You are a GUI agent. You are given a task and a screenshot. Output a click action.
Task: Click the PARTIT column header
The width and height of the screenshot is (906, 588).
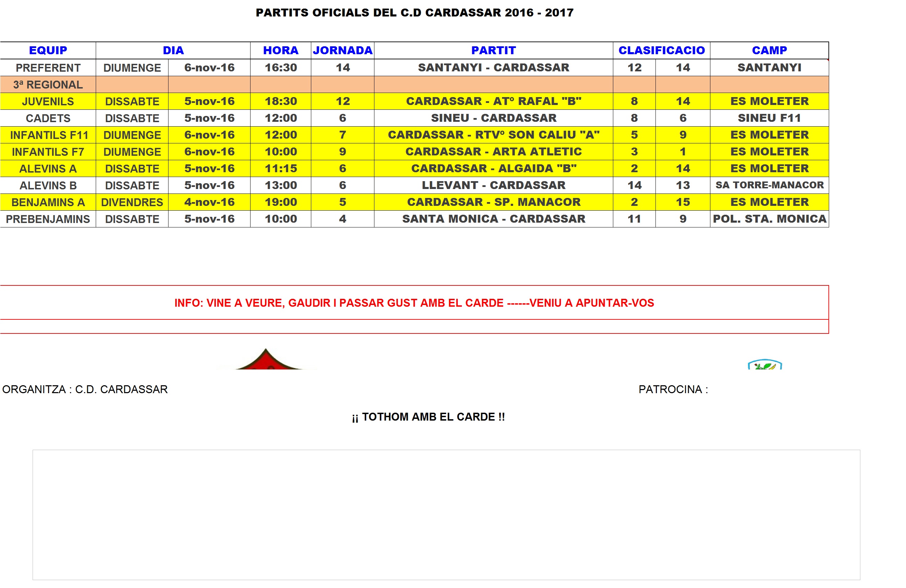493,50
